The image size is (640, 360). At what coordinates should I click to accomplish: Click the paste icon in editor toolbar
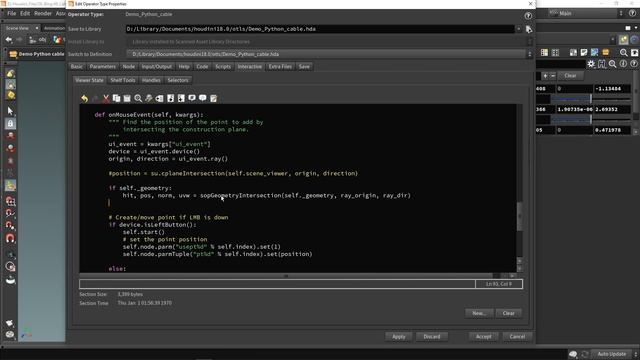pos(127,98)
